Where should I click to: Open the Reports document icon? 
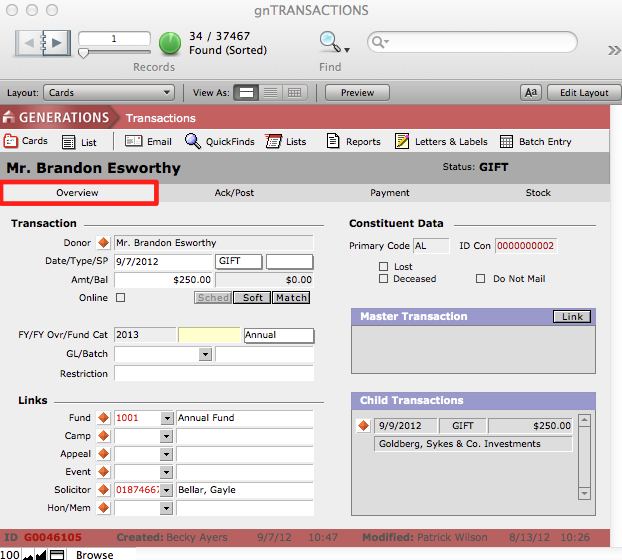334,142
